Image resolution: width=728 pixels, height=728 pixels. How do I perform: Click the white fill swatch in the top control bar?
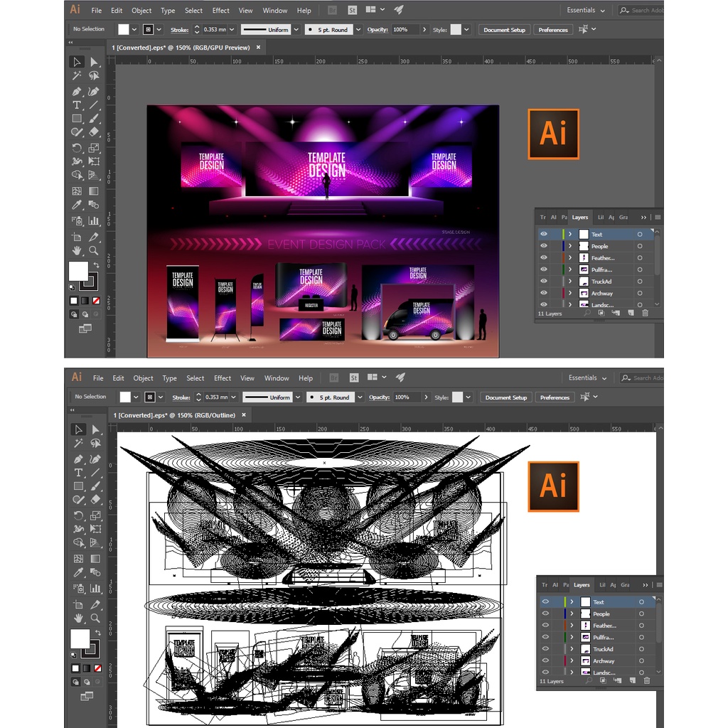click(124, 29)
